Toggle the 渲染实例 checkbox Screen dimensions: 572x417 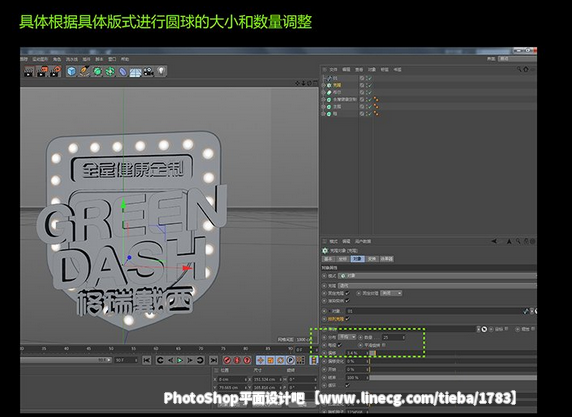[x=347, y=301]
